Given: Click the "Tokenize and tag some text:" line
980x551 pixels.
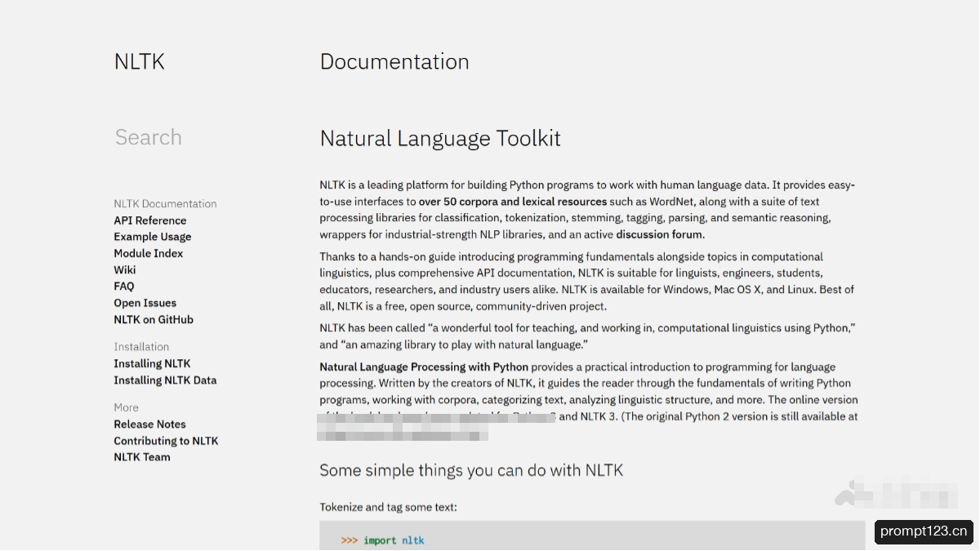Looking at the screenshot, I should click(389, 508).
